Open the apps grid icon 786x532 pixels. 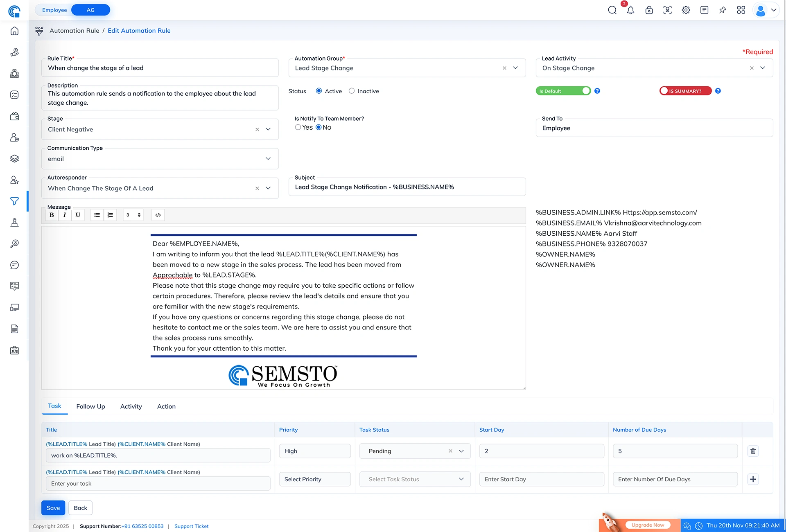pos(741,10)
